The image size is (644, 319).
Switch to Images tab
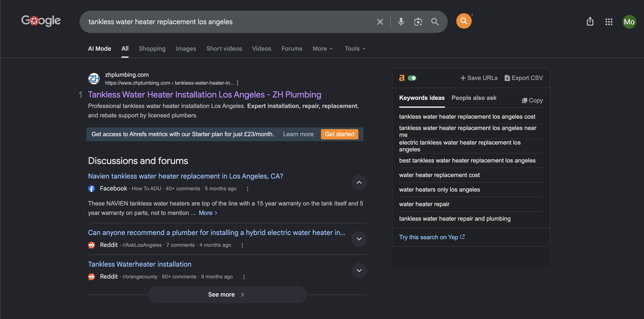(186, 49)
